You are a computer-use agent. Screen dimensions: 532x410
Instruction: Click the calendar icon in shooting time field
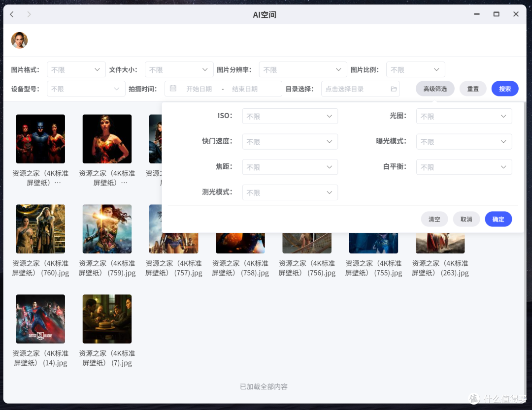(173, 89)
